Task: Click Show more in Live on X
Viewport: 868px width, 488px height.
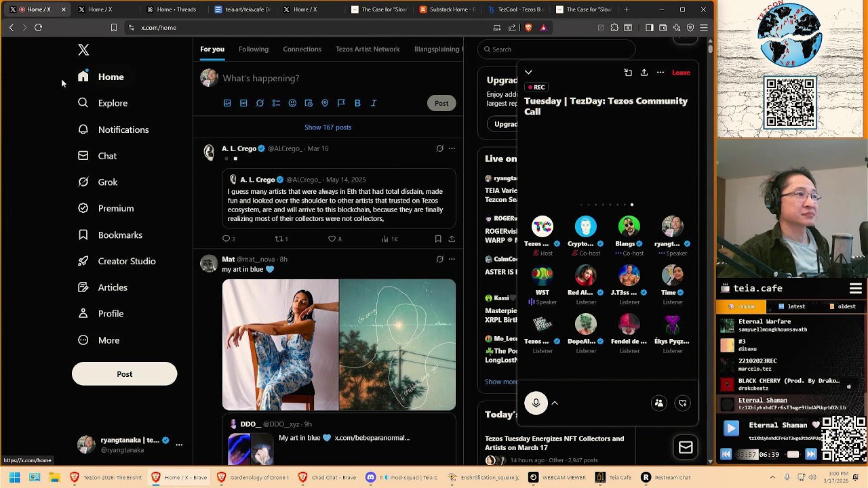Action: (500, 382)
